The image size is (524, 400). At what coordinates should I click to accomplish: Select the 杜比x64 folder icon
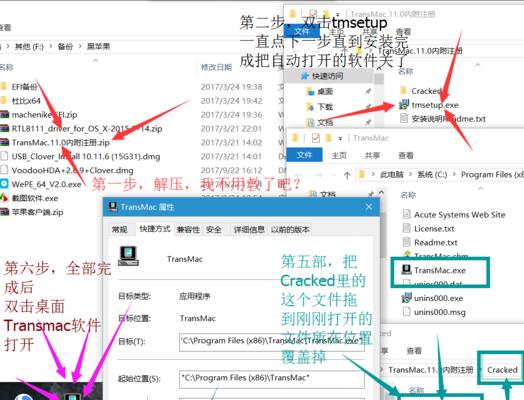pyautogui.click(x=3, y=100)
